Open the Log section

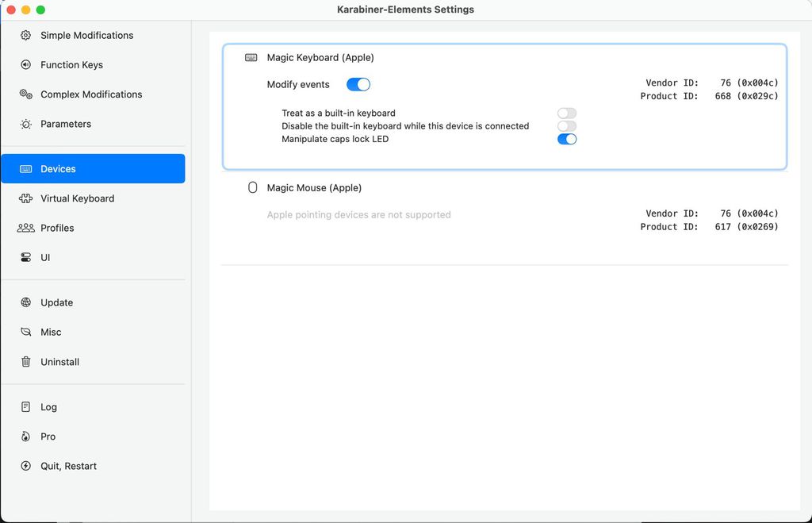pyautogui.click(x=48, y=407)
